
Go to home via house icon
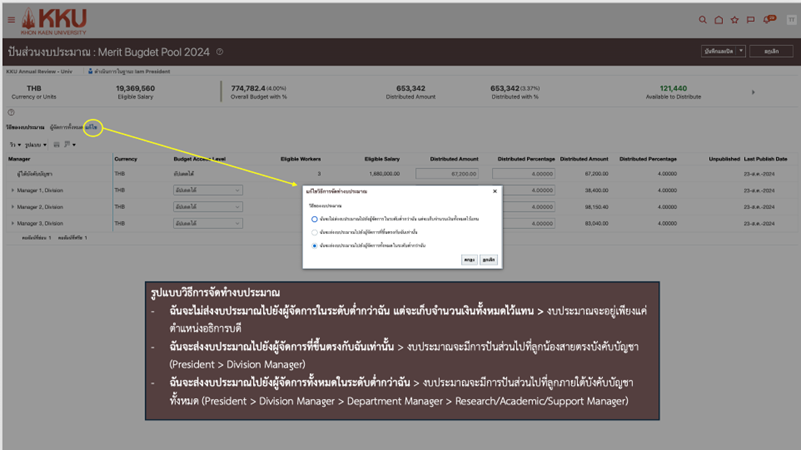click(718, 20)
